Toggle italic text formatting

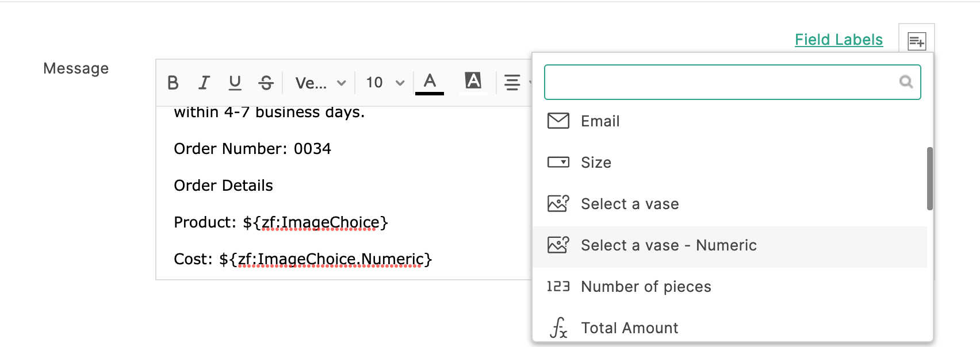(204, 83)
